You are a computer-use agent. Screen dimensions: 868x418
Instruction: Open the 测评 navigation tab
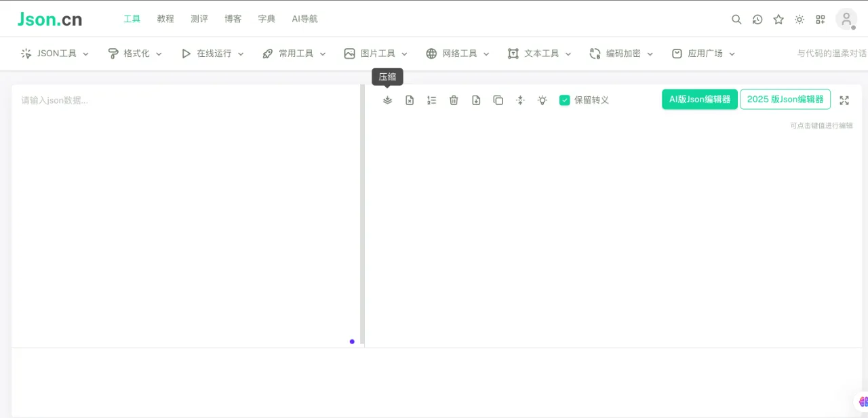point(199,19)
